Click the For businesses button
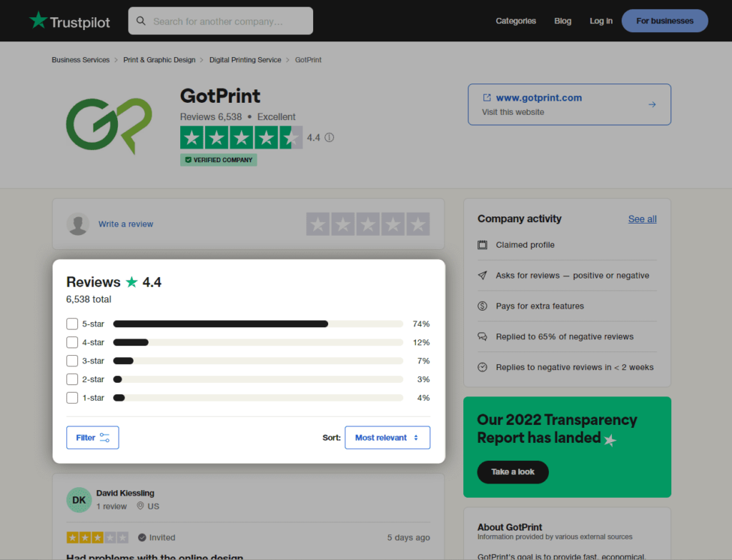 tap(665, 21)
